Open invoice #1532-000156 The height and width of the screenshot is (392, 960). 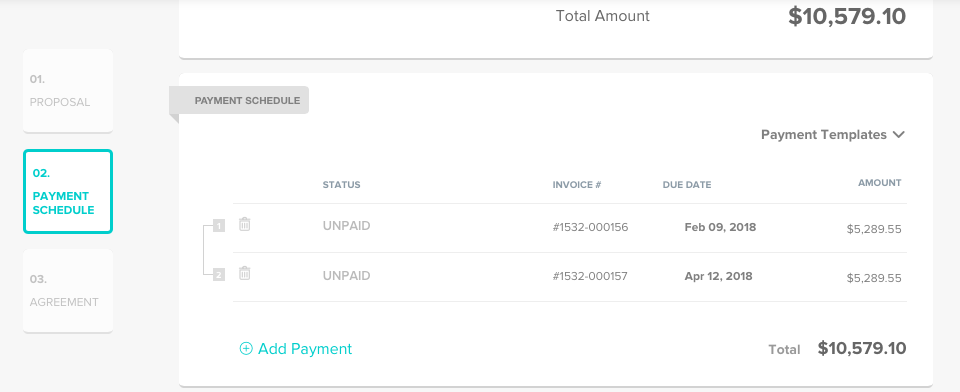[x=590, y=227]
